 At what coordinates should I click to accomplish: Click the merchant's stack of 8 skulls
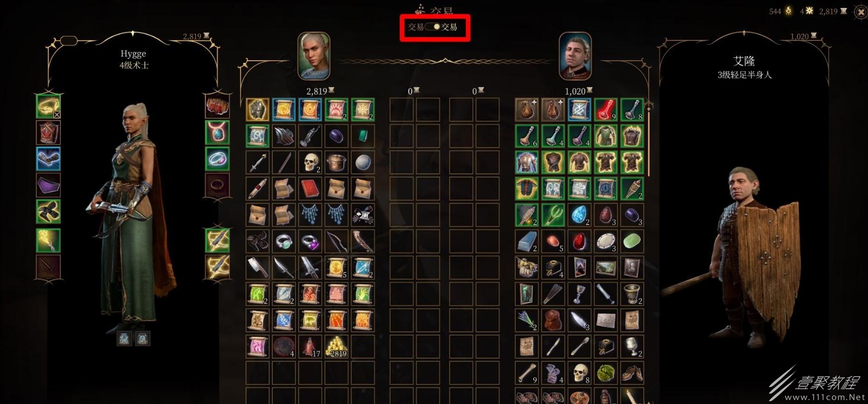click(x=579, y=373)
